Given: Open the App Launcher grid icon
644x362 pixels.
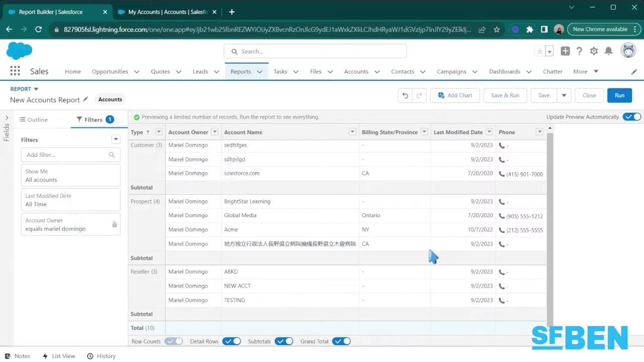Looking at the screenshot, I should 15,71.
